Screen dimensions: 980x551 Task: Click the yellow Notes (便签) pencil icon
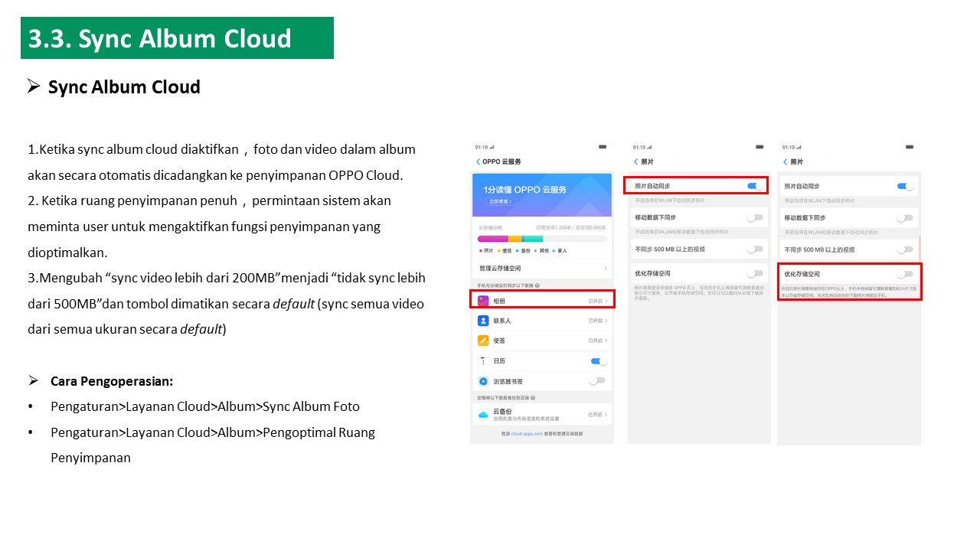click(483, 341)
